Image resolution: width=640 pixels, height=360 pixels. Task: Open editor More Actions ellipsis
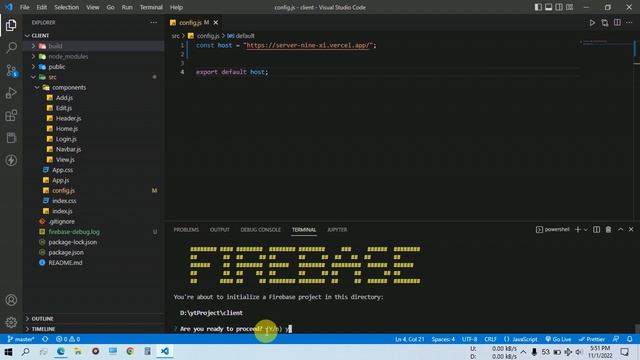point(629,23)
